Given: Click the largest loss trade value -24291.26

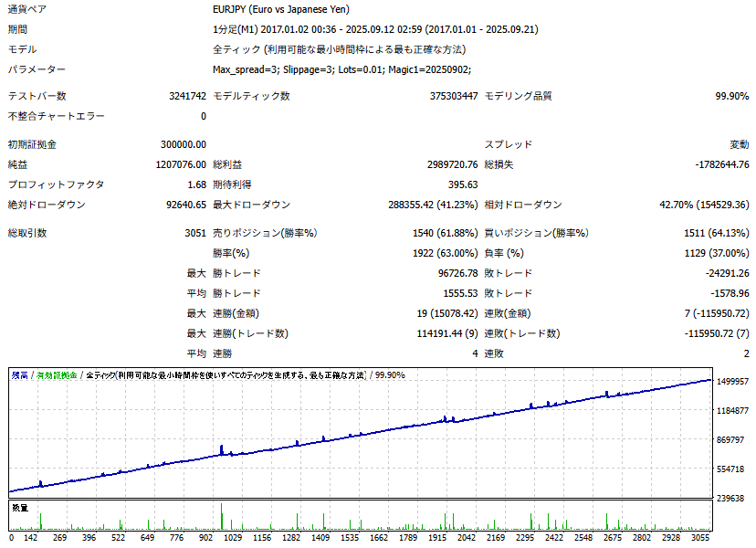Looking at the screenshot, I should (x=727, y=273).
